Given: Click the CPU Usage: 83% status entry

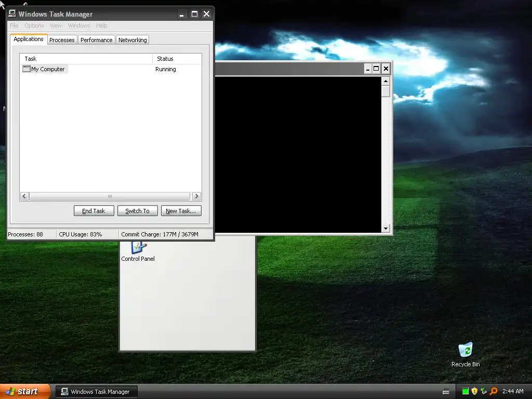Looking at the screenshot, I should point(81,234).
